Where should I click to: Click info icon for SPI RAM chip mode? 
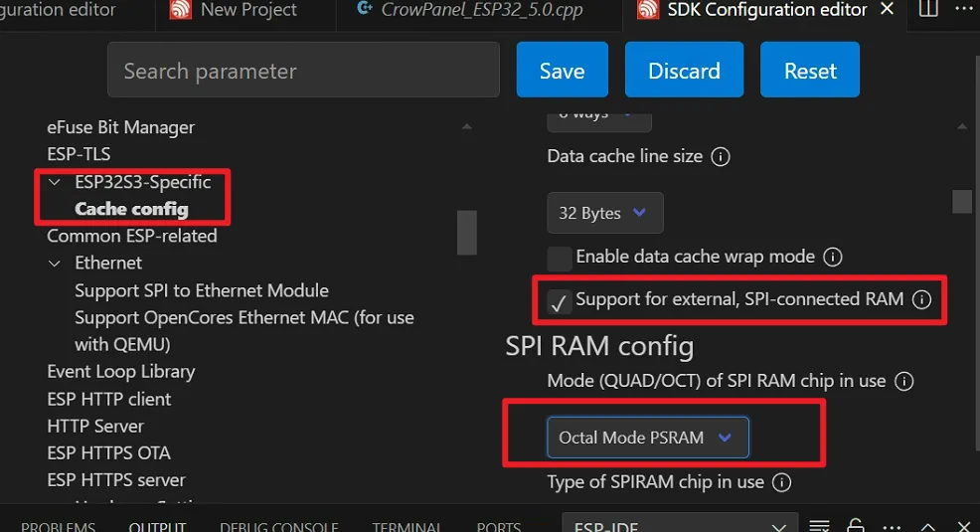click(x=903, y=381)
